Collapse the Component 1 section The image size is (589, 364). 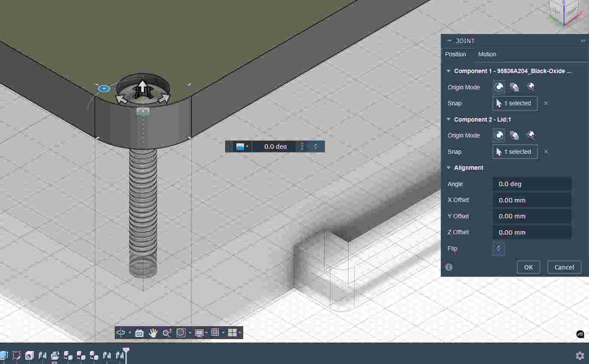[449, 71]
